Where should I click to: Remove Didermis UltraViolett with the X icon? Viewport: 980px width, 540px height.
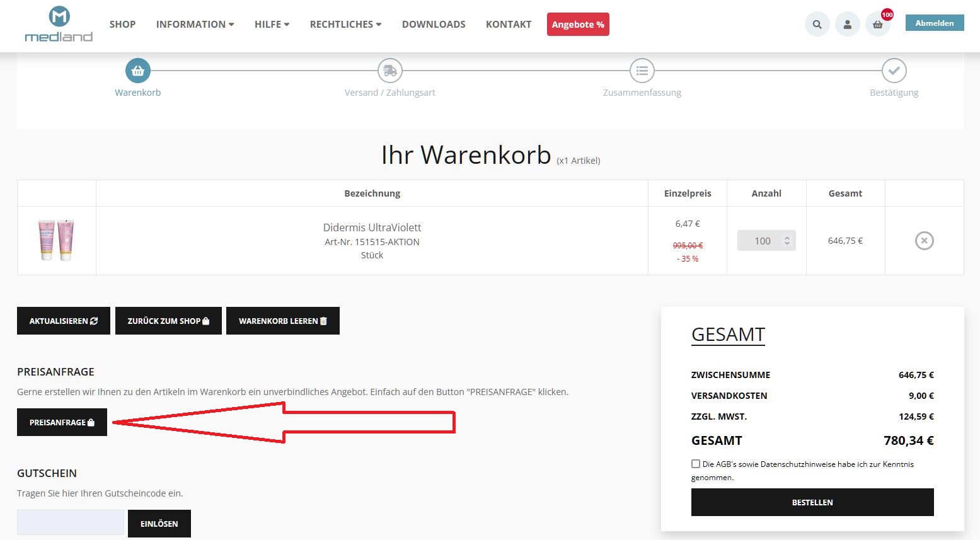click(924, 241)
